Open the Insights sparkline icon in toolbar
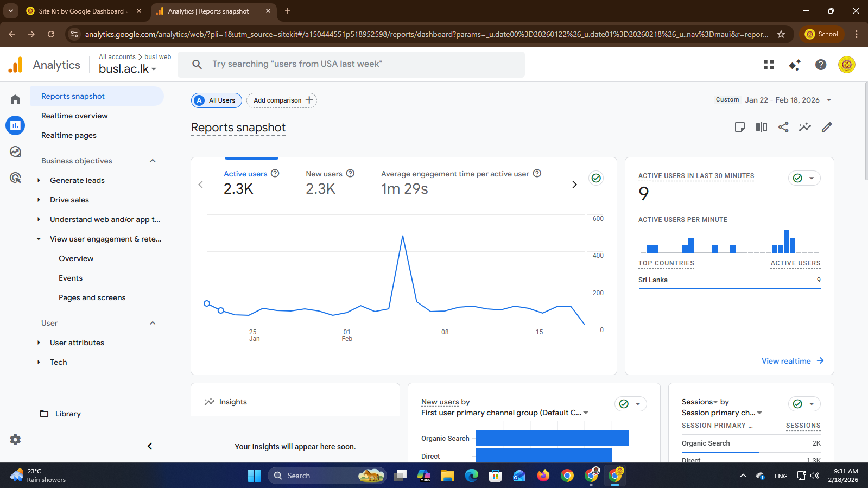 click(x=805, y=127)
